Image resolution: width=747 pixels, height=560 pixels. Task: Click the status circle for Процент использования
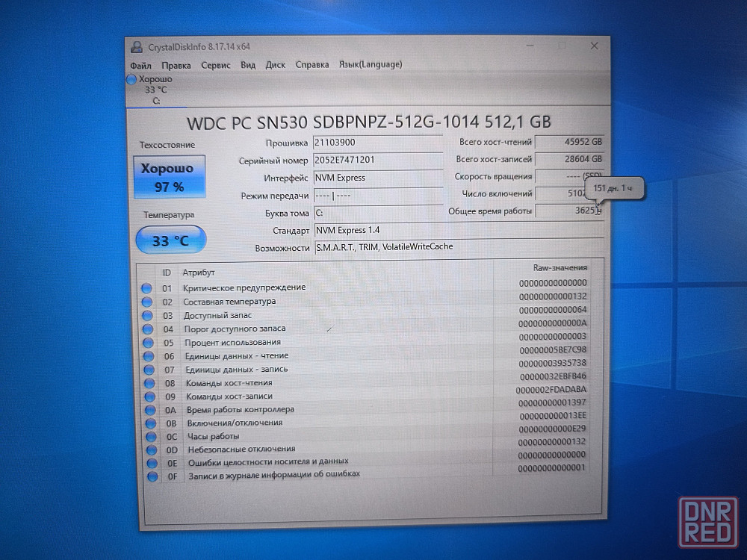tap(148, 343)
